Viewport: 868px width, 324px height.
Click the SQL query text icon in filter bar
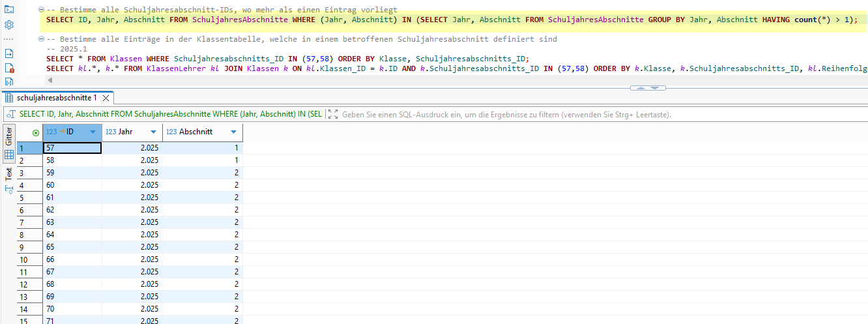coord(11,114)
